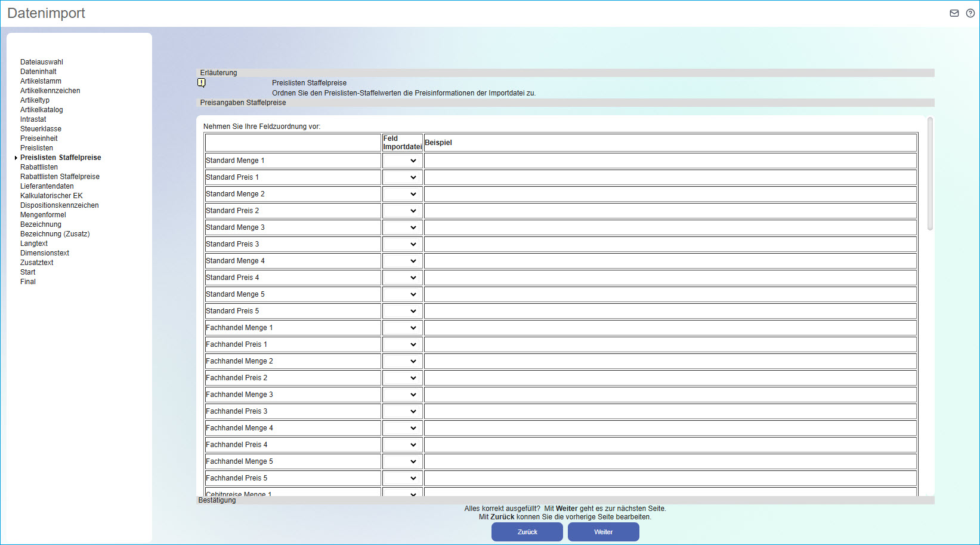Select import field for Standard Preis 3
980x545 pixels.
point(402,244)
